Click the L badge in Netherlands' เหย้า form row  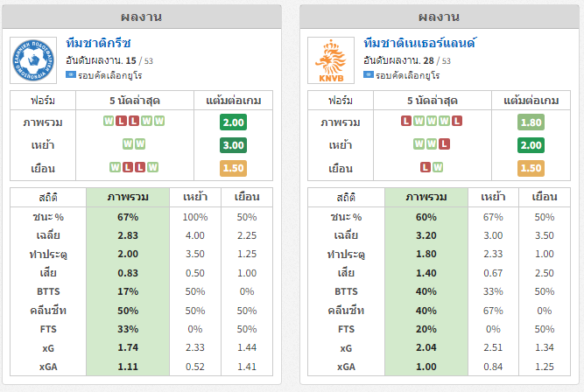(x=444, y=144)
